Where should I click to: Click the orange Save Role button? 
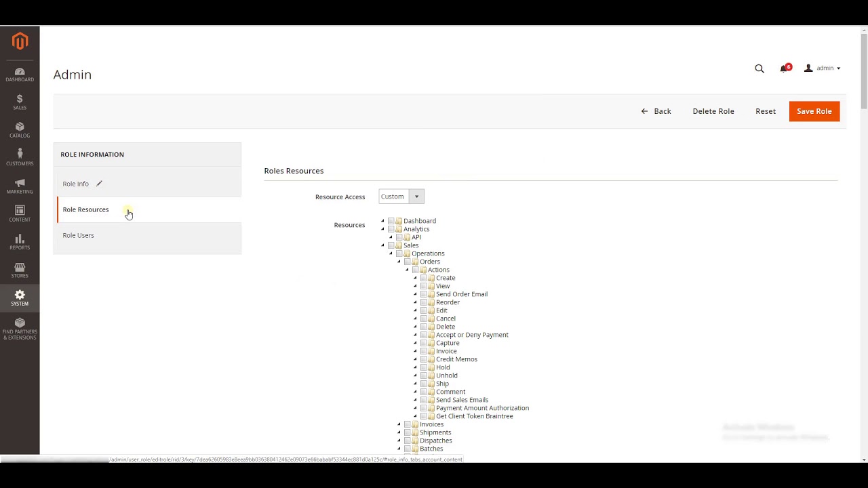[x=814, y=111]
